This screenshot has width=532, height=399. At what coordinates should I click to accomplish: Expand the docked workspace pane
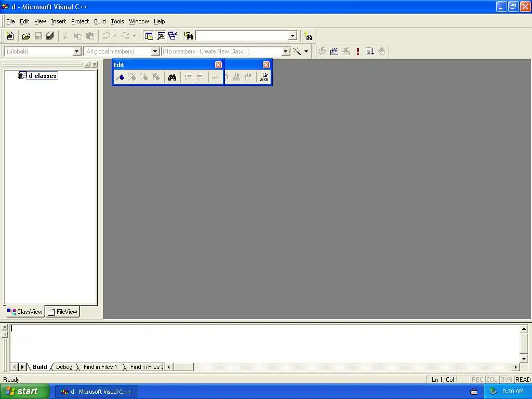click(x=87, y=64)
